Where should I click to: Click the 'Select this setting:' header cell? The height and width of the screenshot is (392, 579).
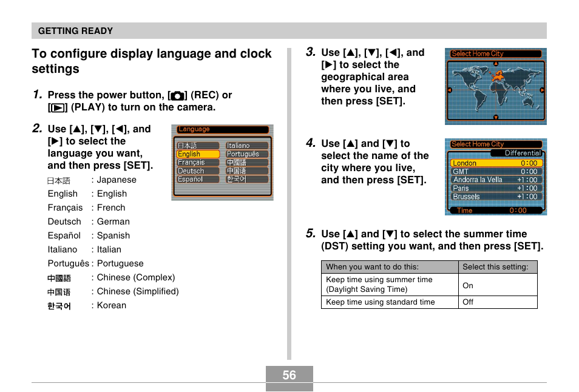498,267
